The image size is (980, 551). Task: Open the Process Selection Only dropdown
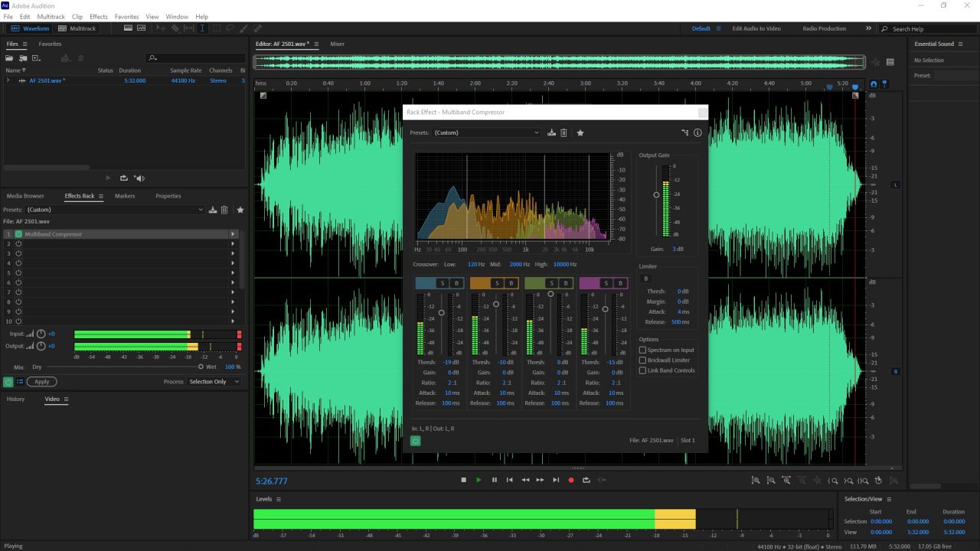pyautogui.click(x=214, y=381)
